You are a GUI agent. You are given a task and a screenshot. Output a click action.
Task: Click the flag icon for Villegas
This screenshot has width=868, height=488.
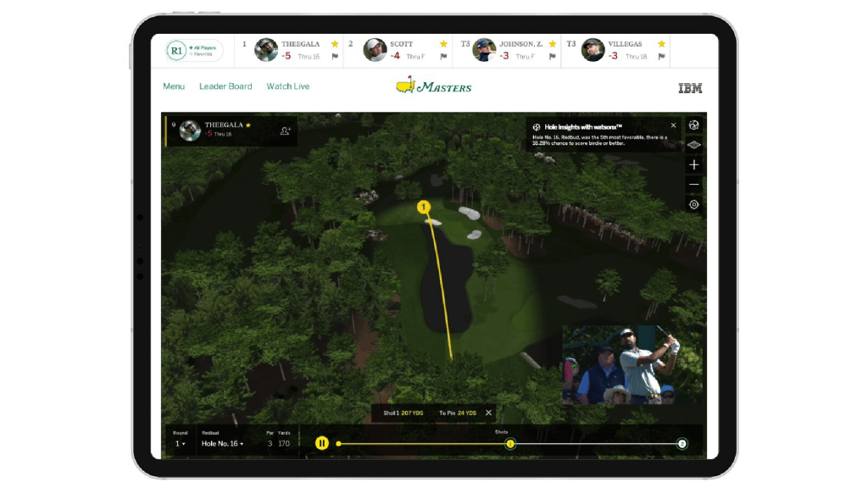[661, 57]
